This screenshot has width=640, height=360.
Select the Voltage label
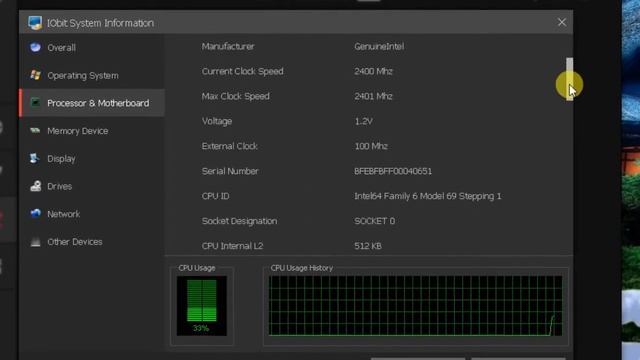217,121
